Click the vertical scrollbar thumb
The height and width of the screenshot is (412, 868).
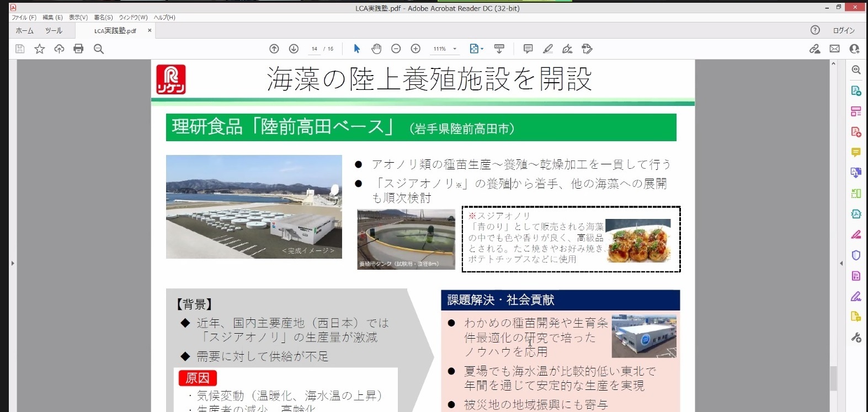click(833, 378)
